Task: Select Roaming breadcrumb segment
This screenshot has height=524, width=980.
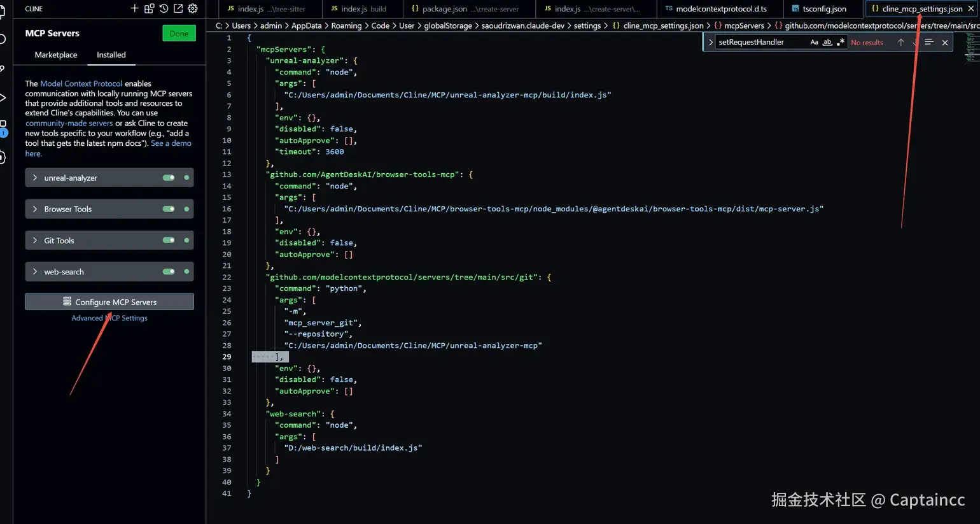Action: [x=346, y=25]
